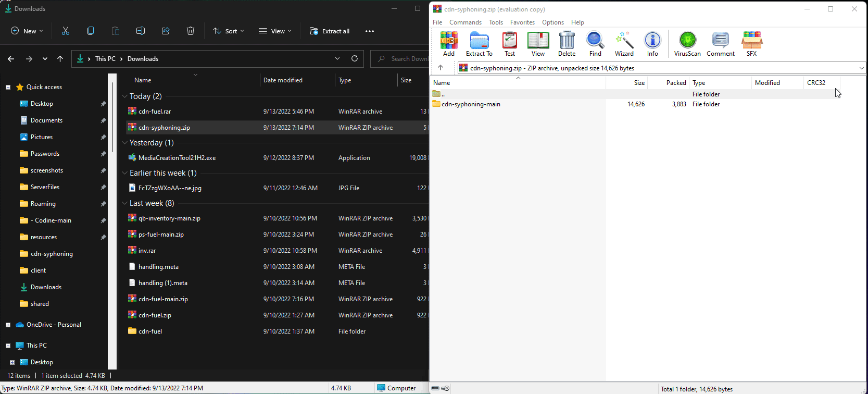This screenshot has height=394, width=868.
Task: Collapse the Today (2) group
Action: tap(124, 96)
